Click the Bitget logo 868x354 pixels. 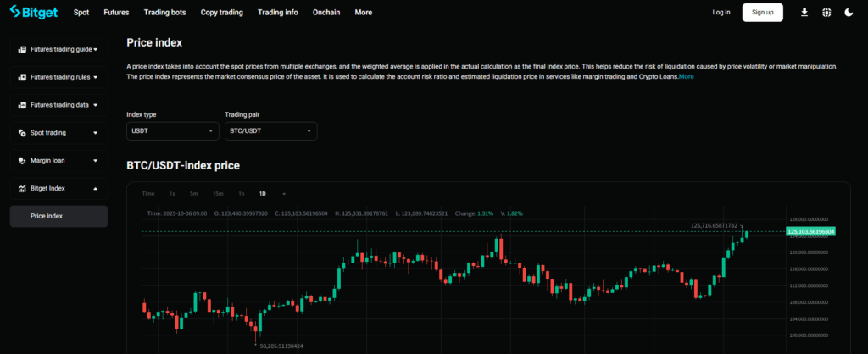(x=34, y=13)
